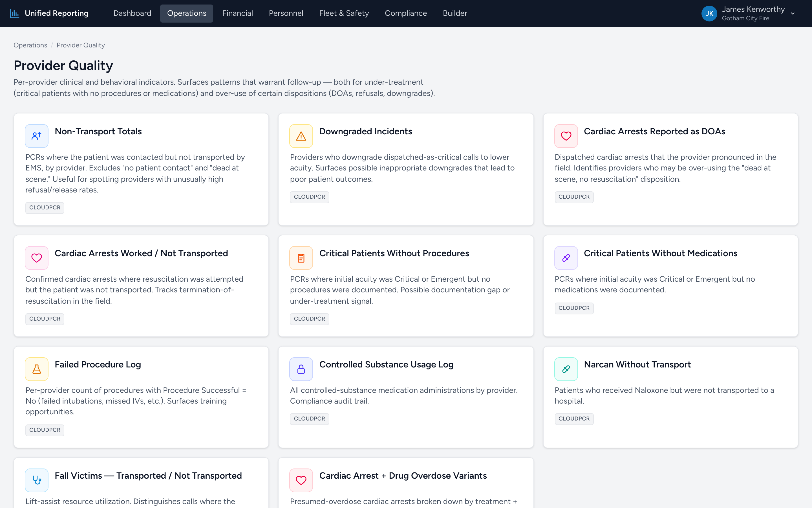Click the Gotham City Fire organization label
Screen dimensions: 812x508
click(x=745, y=18)
